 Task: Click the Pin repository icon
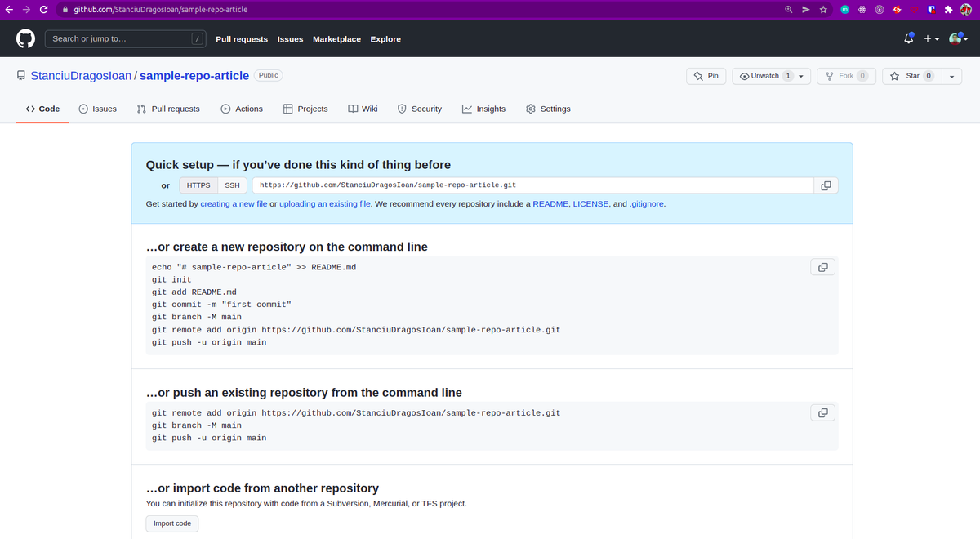click(706, 75)
